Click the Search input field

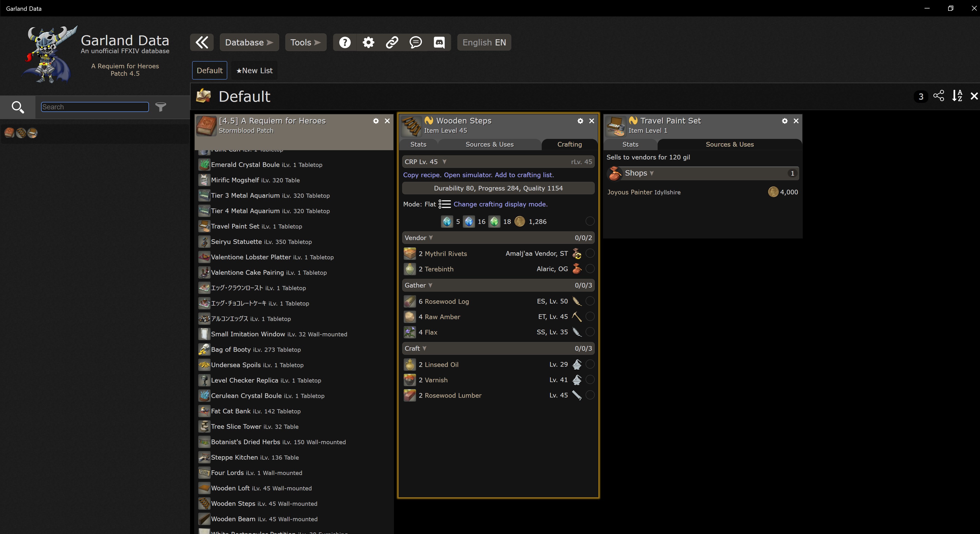pos(95,107)
